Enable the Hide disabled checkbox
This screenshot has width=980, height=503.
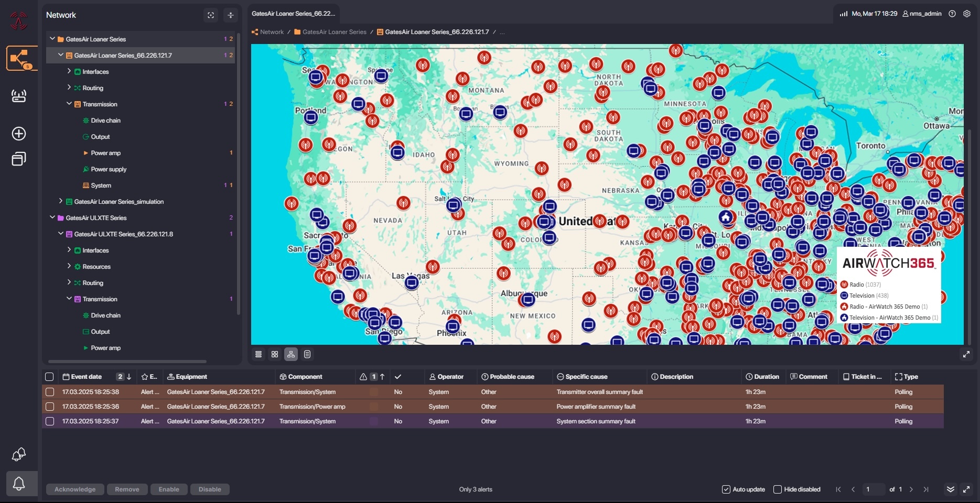tap(778, 489)
